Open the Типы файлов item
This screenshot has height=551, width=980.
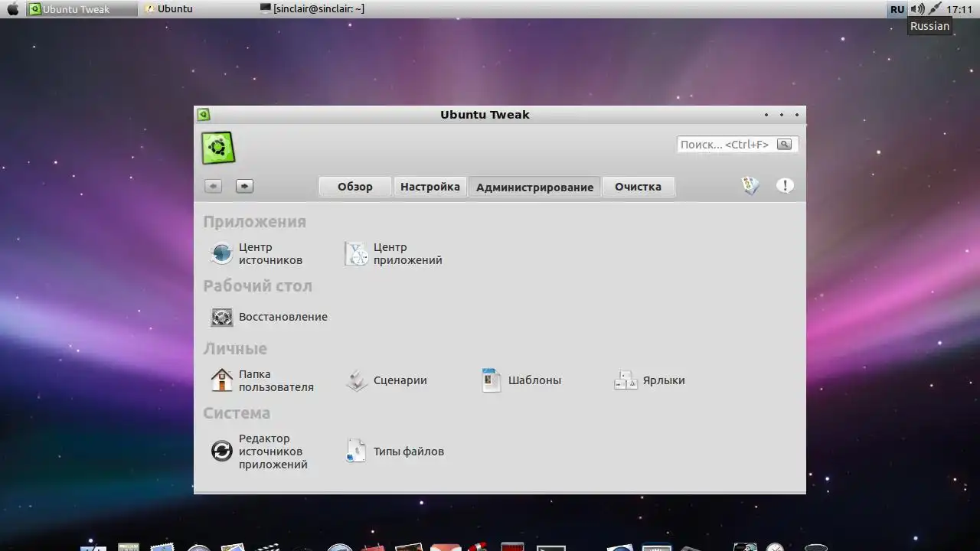tap(394, 452)
